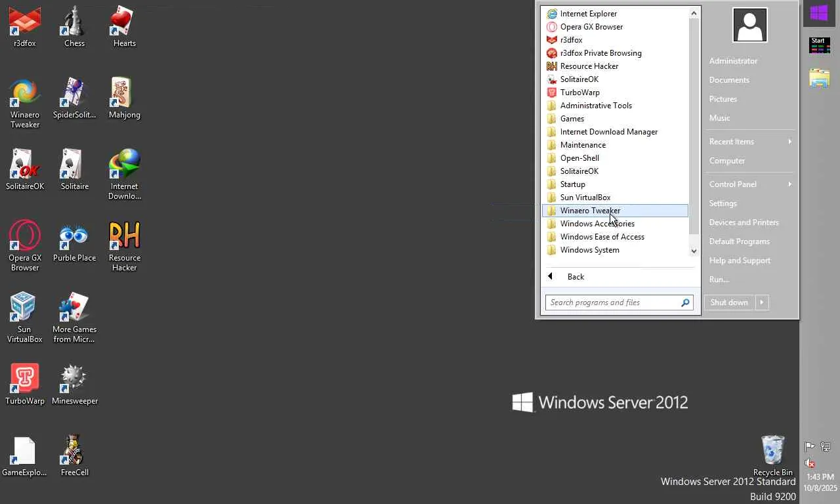Open the r3dfox desktop shortcut
This screenshot has width=840, height=504.
tap(25, 27)
